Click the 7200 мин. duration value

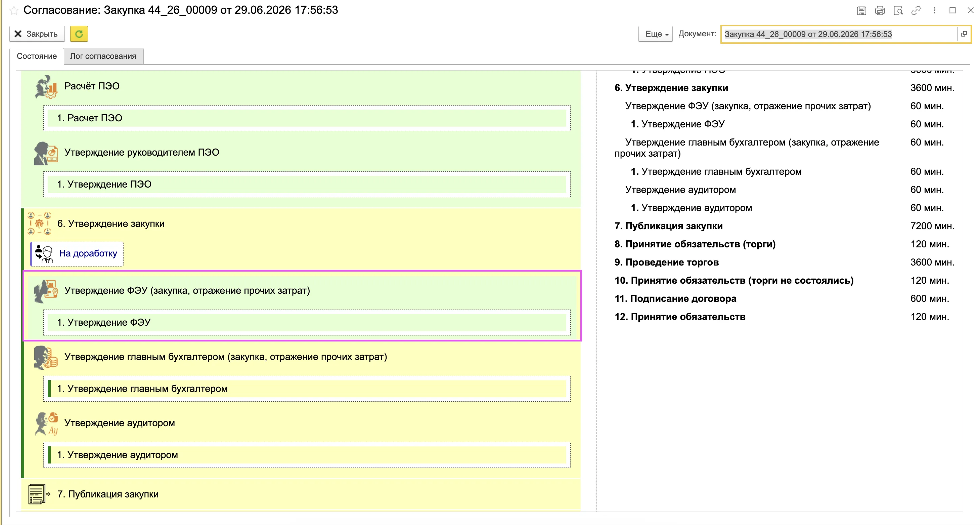(x=932, y=226)
